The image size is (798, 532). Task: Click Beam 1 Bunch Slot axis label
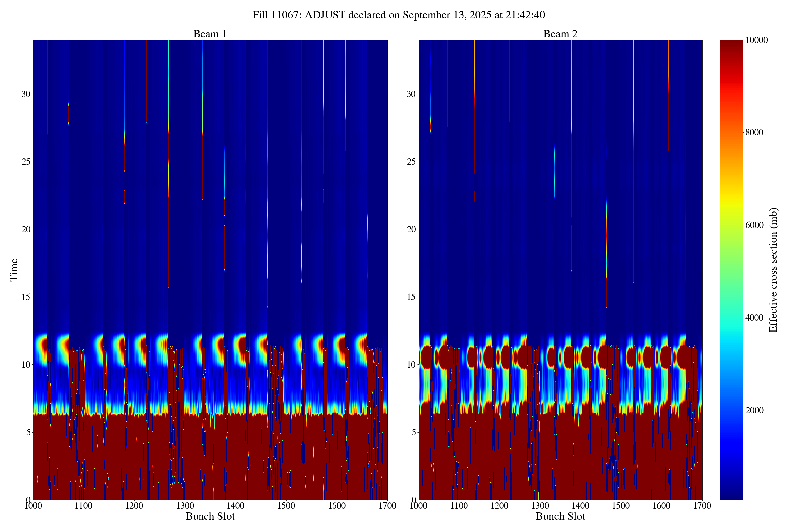[210, 516]
